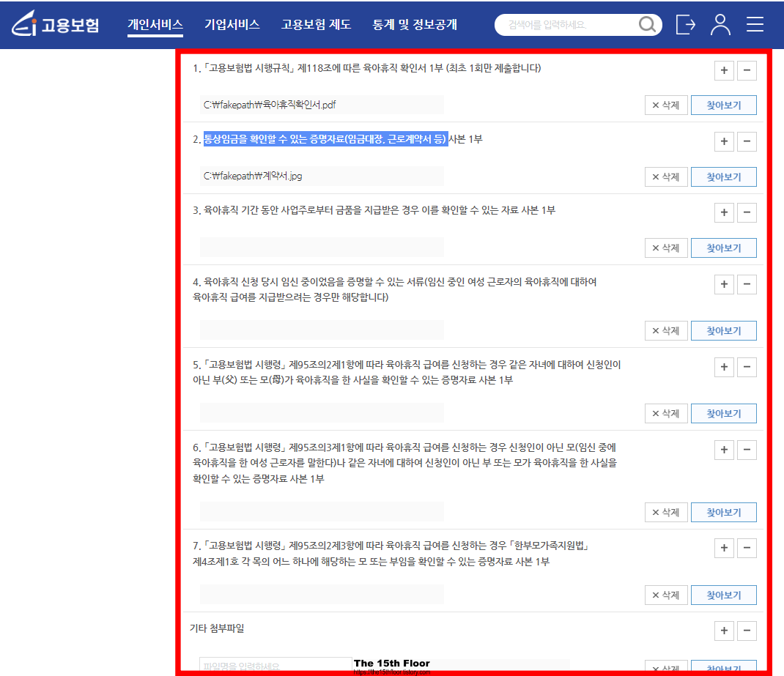This screenshot has height=676, width=784.
Task: Open the 기업서비스 menu
Action: coord(232,24)
